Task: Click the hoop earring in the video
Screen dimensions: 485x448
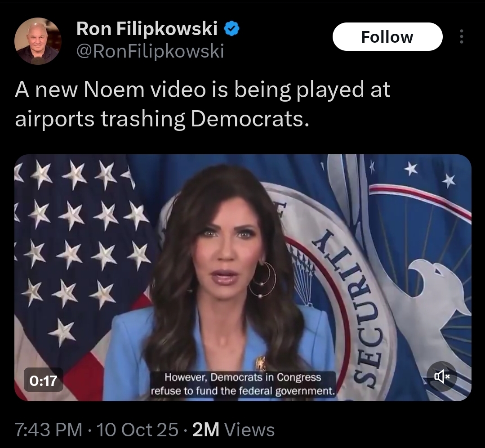Action: (263, 279)
